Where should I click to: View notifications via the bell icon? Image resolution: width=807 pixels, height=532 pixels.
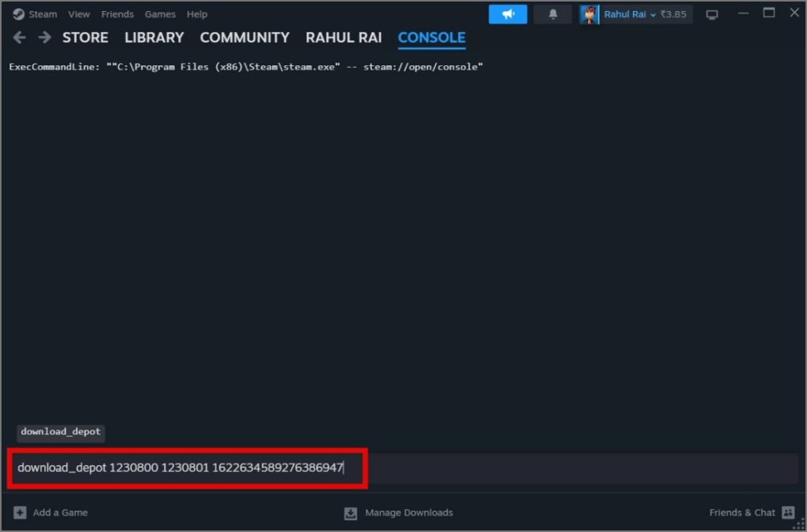click(552, 13)
